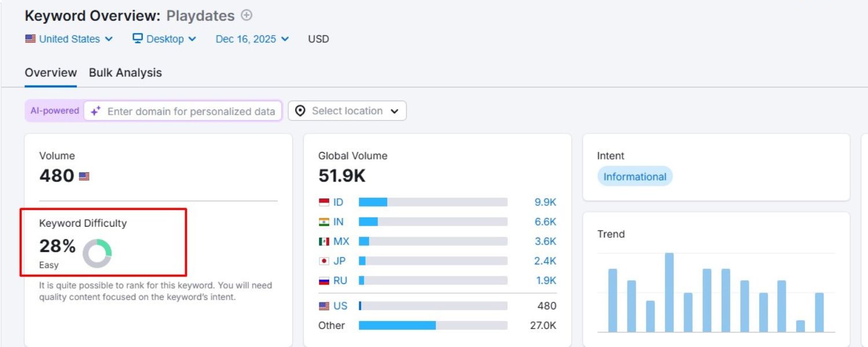Screen dimensions: 868x347
Task: Click the Japan flag in Global Volume list
Action: [x=324, y=260]
